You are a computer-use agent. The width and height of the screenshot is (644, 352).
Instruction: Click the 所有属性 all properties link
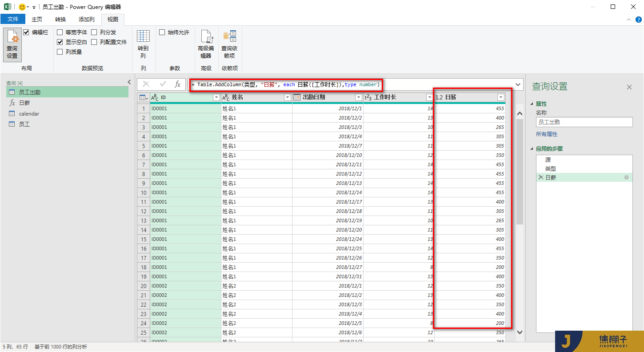pos(547,134)
